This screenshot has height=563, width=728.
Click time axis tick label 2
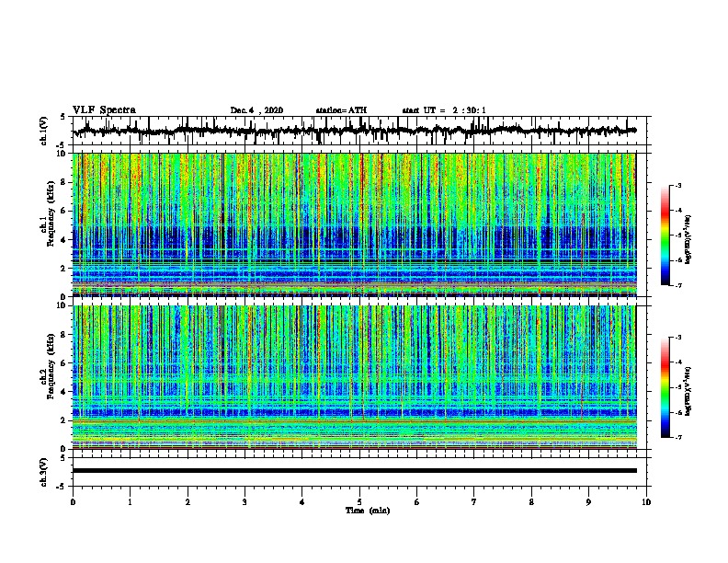pyautogui.click(x=188, y=502)
